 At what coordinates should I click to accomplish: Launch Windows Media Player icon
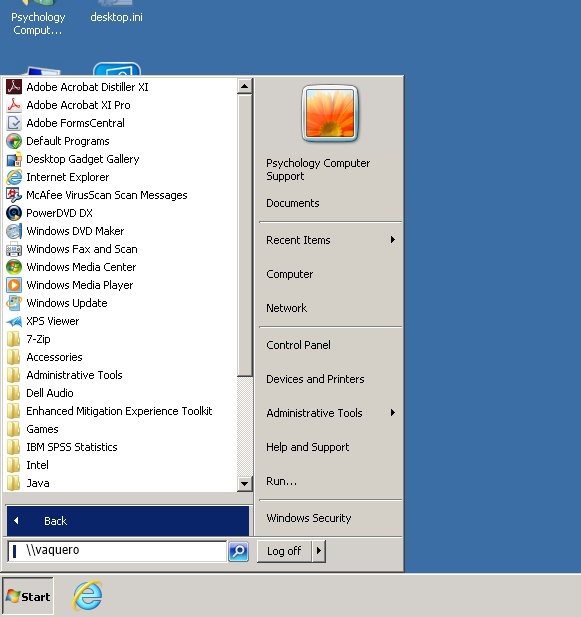(14, 285)
